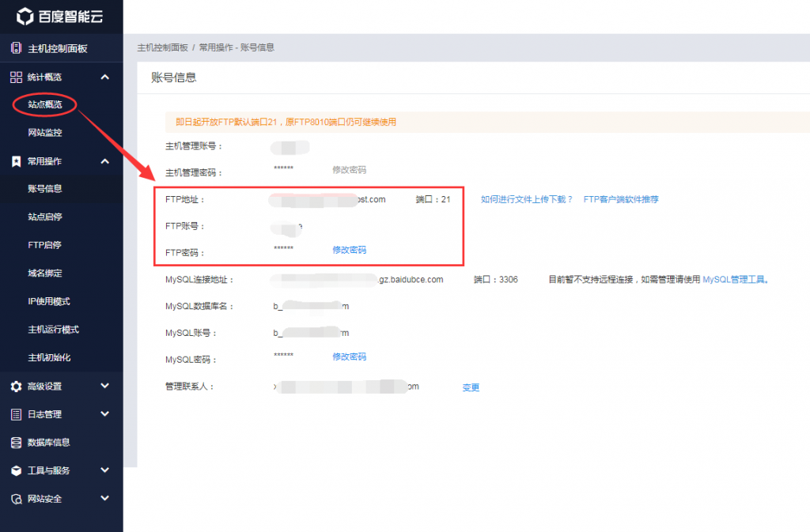Click the 工具与服务 box icon
The width and height of the screenshot is (810, 532).
coord(16,470)
